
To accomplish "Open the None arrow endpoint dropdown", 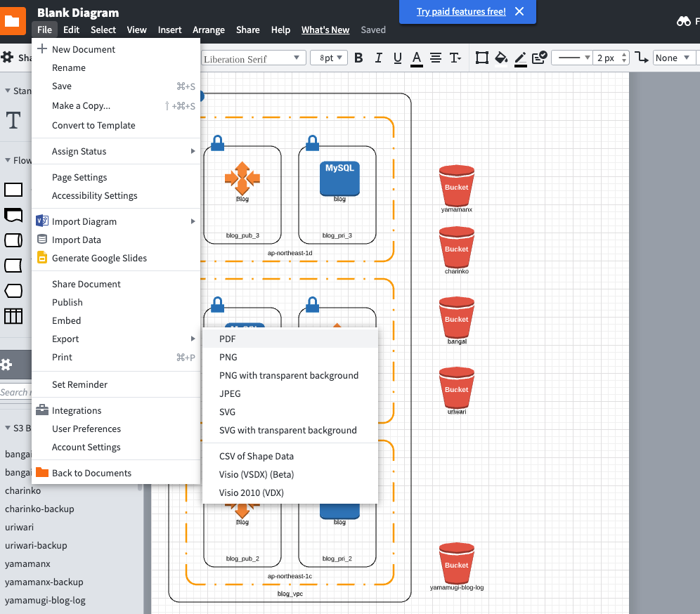I will [x=674, y=58].
